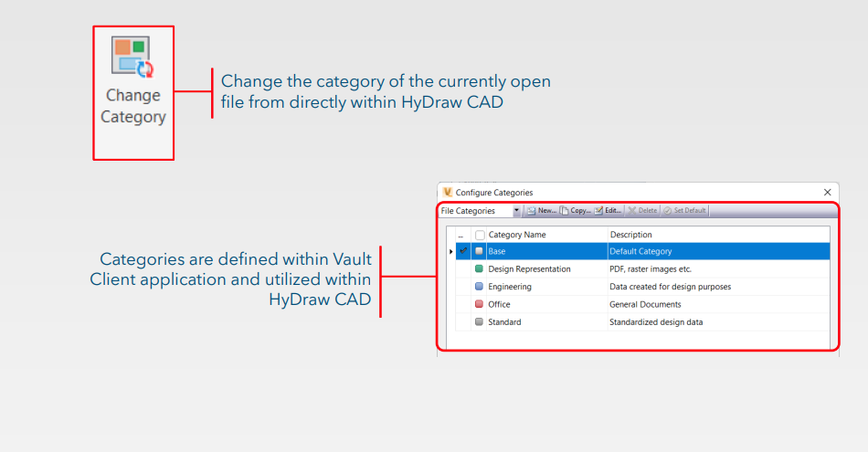Click the 'PDF, raster images etc.' cell
The height and width of the screenshot is (452, 868).
click(718, 268)
